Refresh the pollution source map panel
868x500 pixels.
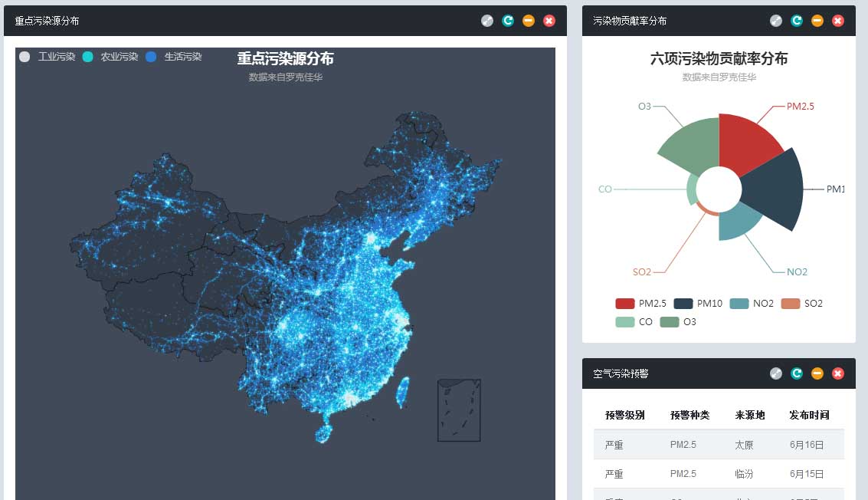pos(507,21)
